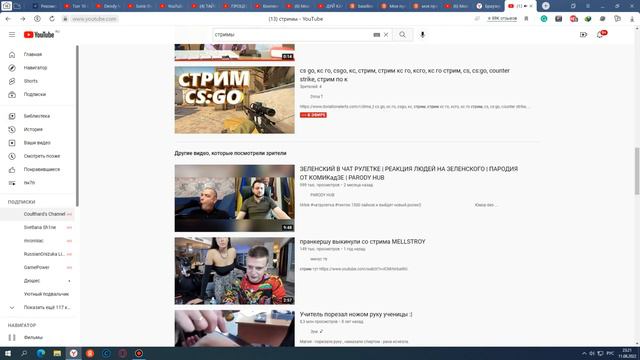Open Microsoft Edge from the taskbar
640x360 pixels.
click(41, 353)
